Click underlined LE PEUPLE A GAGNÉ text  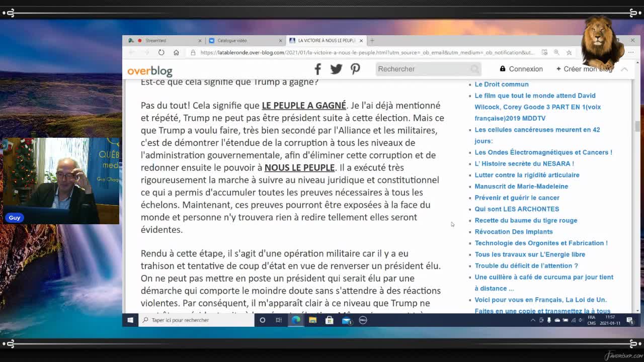[x=304, y=105]
